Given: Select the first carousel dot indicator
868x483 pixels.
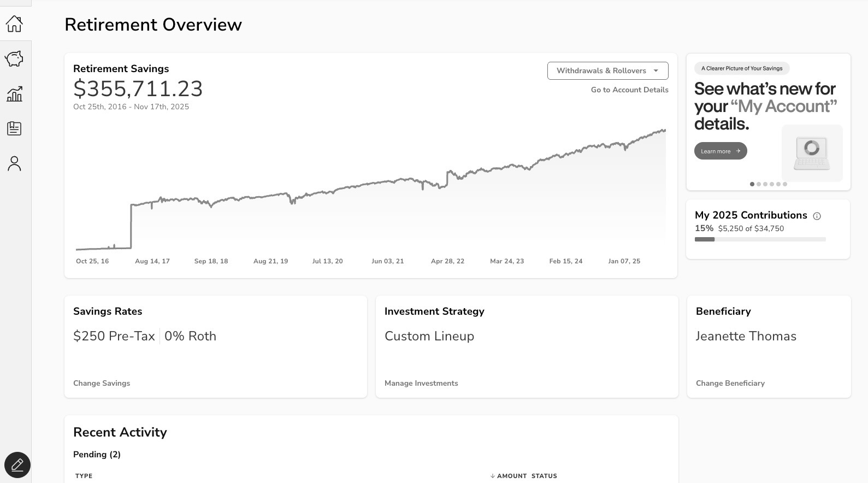Looking at the screenshot, I should coord(752,184).
